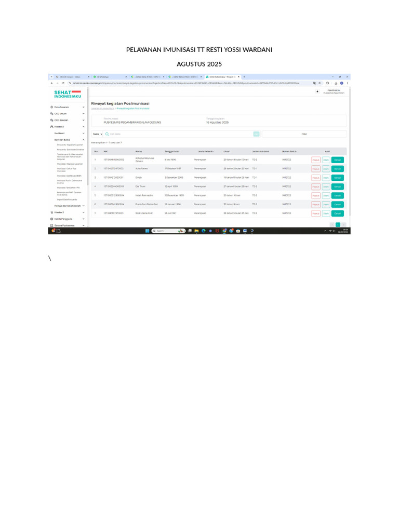Collapse the Bayi dan Balita chevron

84,140
